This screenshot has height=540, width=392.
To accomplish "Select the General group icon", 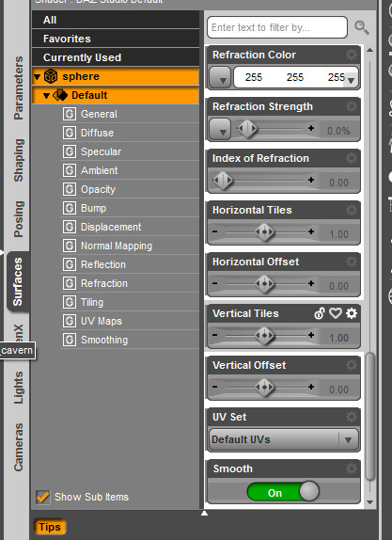I will pos(70,114).
